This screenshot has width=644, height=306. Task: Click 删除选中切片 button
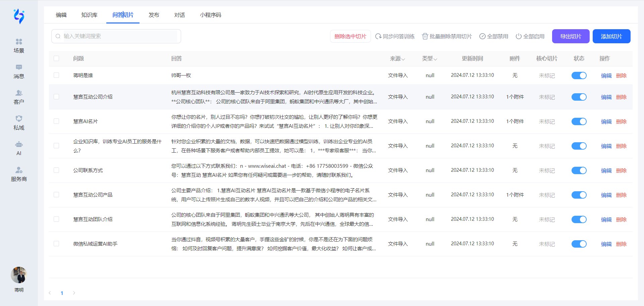tap(350, 36)
